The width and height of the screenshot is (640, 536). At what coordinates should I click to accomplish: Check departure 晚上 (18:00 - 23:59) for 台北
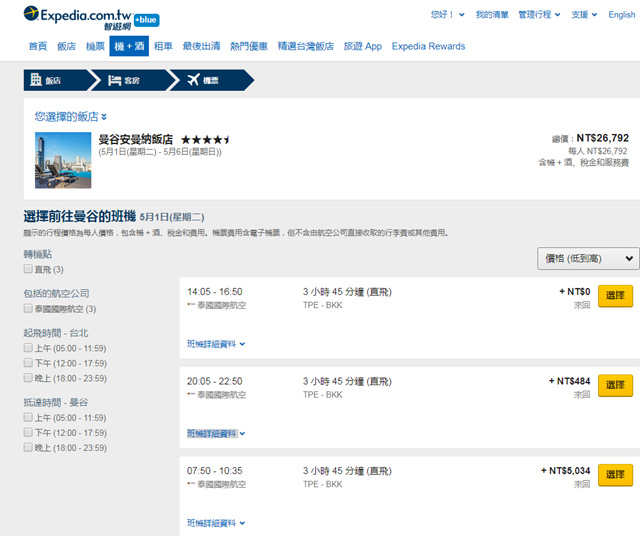click(x=28, y=378)
